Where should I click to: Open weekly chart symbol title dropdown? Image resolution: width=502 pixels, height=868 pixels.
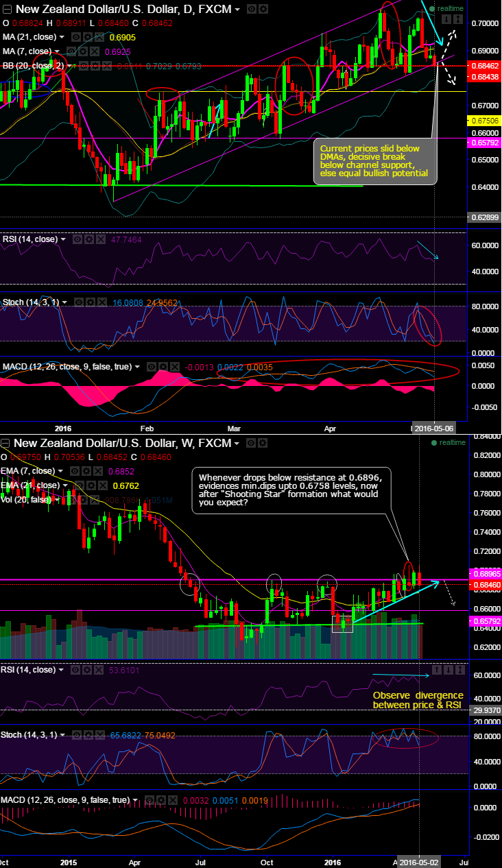click(x=237, y=444)
